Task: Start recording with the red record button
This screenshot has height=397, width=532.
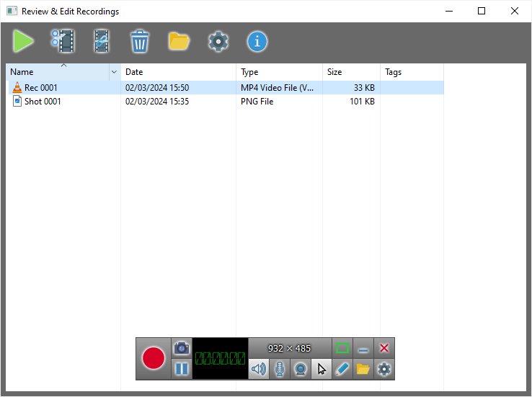Action: point(154,358)
